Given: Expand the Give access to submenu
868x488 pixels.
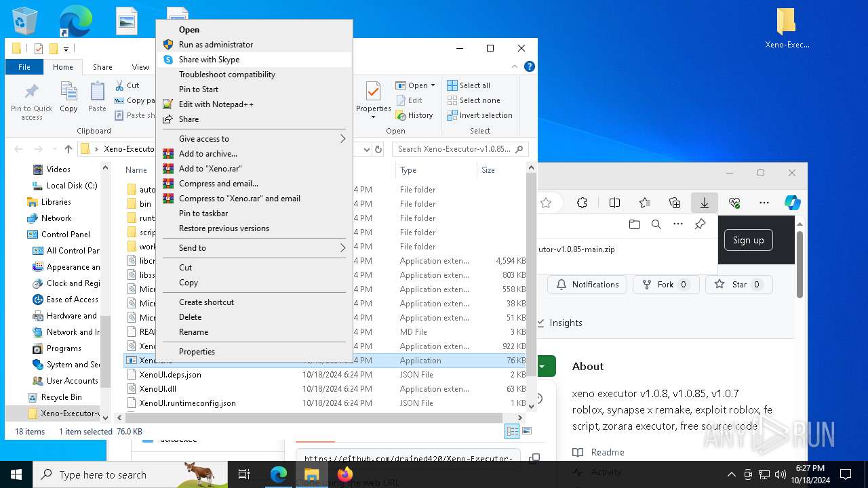Looking at the screenshot, I should [x=254, y=139].
